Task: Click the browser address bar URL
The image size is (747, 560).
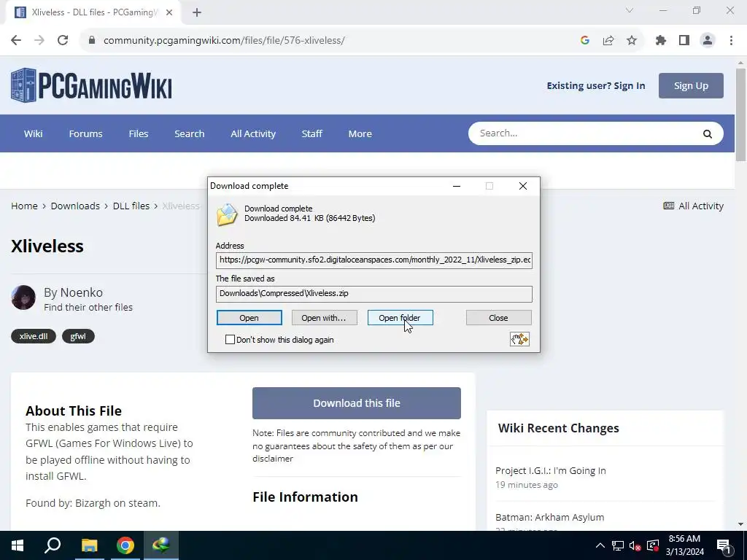Action: coord(224,41)
